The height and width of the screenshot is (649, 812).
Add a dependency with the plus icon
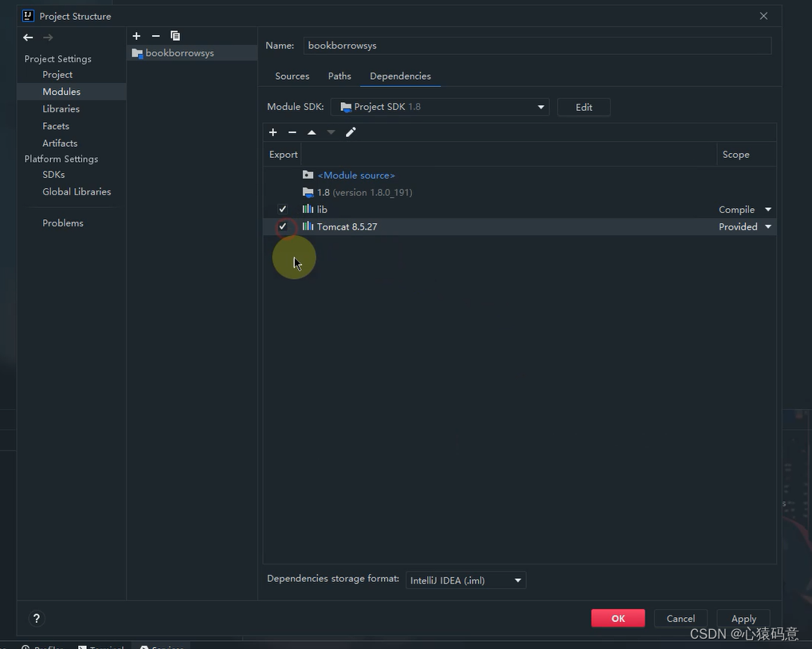pyautogui.click(x=273, y=132)
